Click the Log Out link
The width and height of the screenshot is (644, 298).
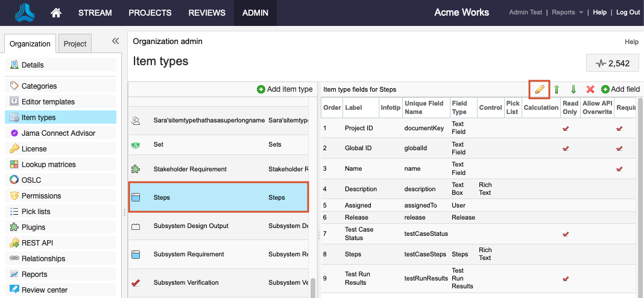(628, 13)
